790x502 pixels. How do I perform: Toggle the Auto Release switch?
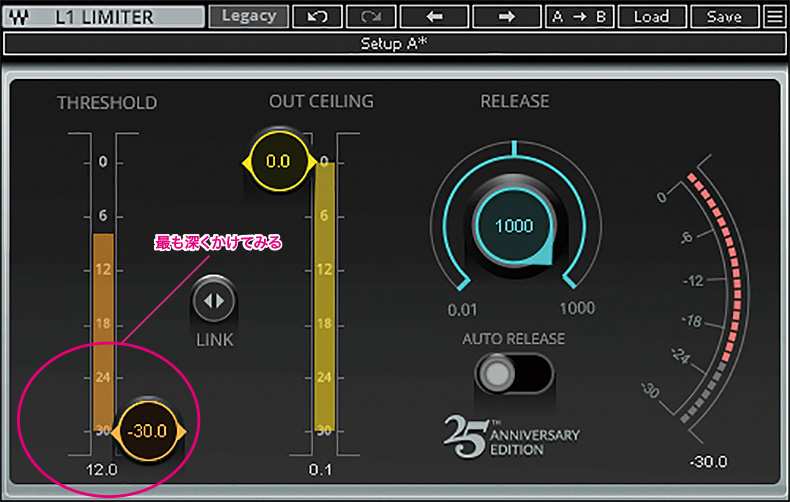514,373
